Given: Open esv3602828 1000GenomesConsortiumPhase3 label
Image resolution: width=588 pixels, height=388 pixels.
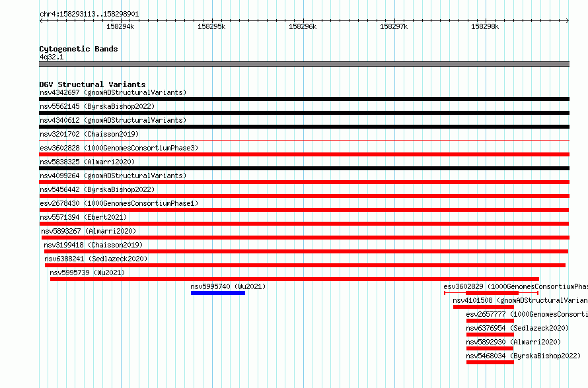Looking at the screenshot, I should coord(119,148).
